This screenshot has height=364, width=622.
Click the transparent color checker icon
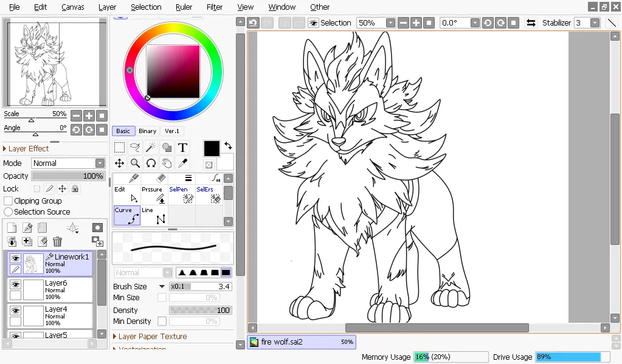209,165
